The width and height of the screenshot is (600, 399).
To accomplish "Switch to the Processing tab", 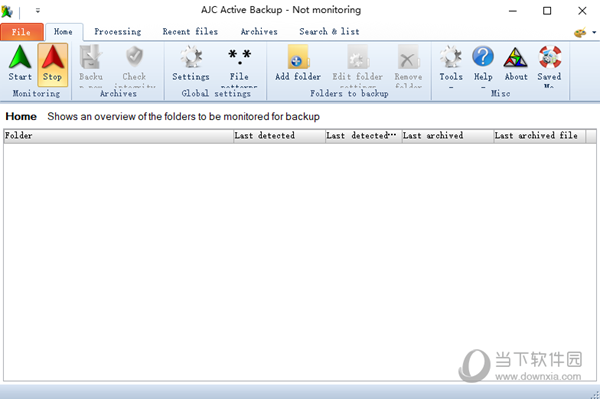I will coord(118,32).
